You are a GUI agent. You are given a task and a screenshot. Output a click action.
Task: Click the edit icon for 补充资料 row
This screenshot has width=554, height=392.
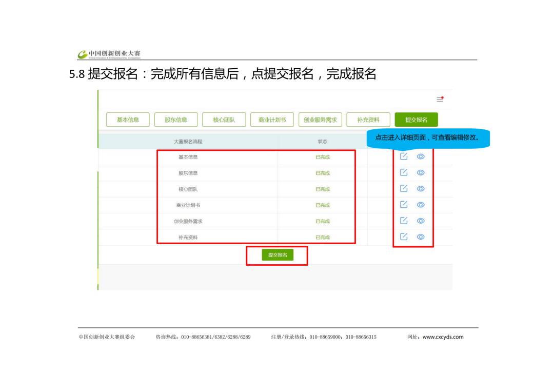point(404,237)
